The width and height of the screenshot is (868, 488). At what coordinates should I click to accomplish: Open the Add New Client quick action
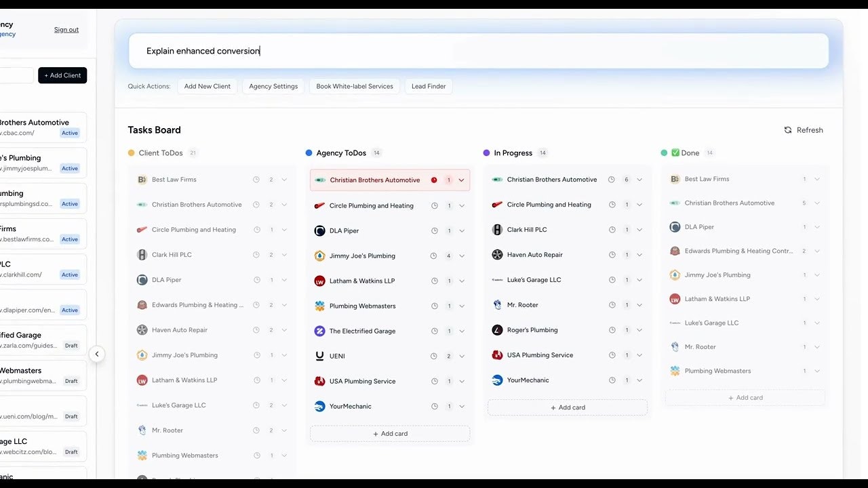[x=208, y=86]
